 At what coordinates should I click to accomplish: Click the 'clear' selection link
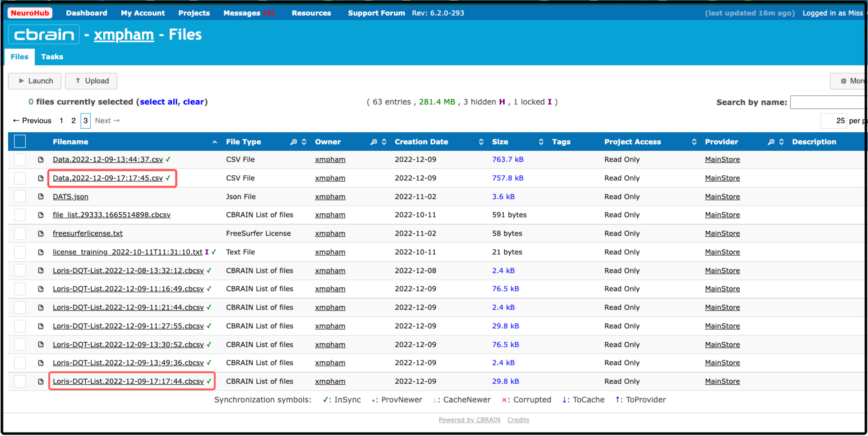click(193, 102)
